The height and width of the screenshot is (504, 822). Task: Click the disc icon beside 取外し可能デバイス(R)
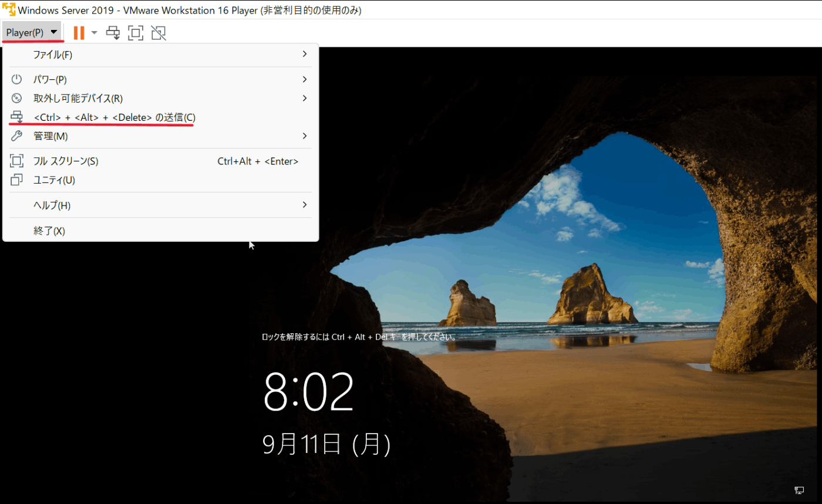(16, 98)
